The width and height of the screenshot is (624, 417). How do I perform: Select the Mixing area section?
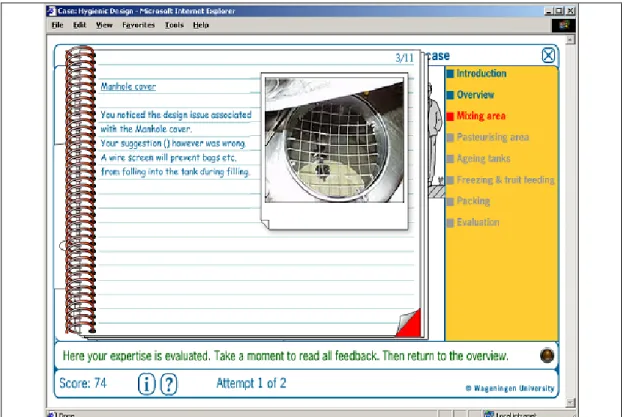pos(481,116)
